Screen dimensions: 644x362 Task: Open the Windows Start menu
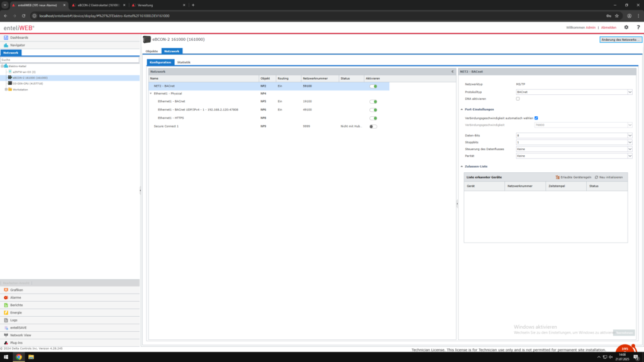(6, 357)
